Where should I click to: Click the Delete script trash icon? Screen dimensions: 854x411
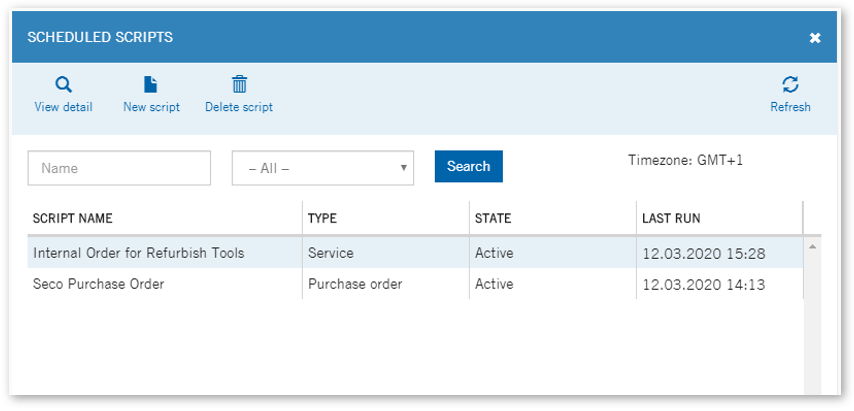pos(239,84)
